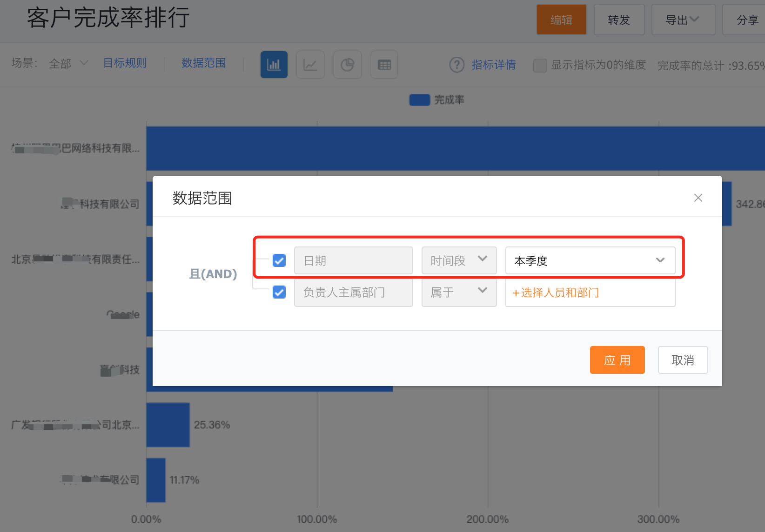
Task: Open the 数据范围 tab
Action: (x=204, y=63)
